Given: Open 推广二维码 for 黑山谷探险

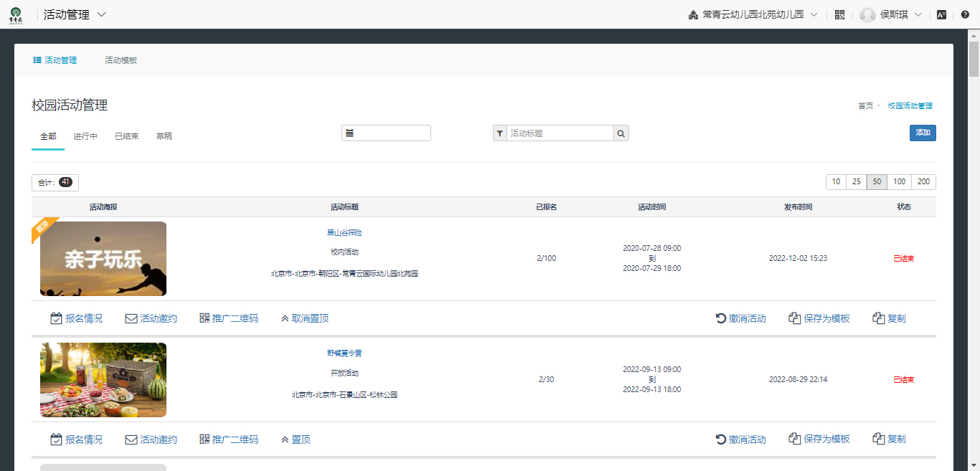Looking at the screenshot, I should pyautogui.click(x=228, y=318).
